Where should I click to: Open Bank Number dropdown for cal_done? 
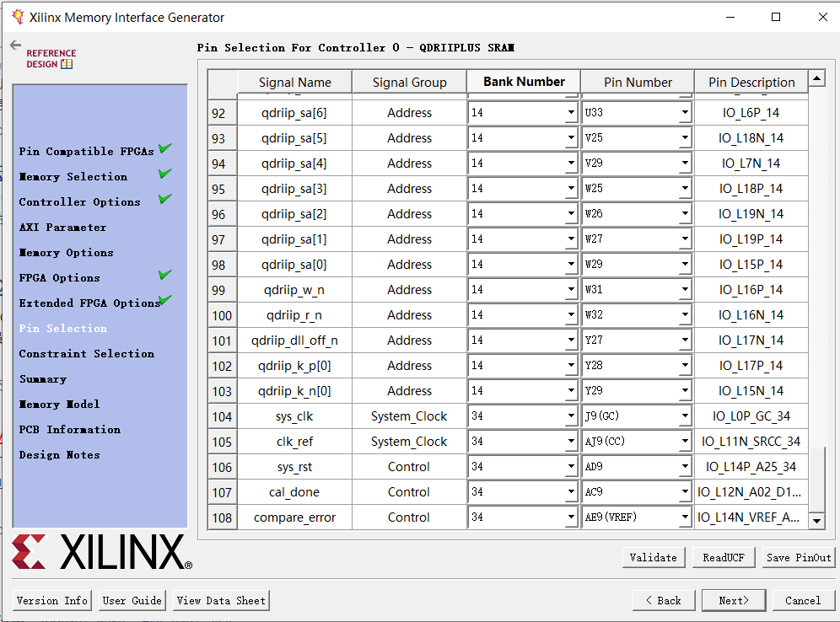pos(571,492)
